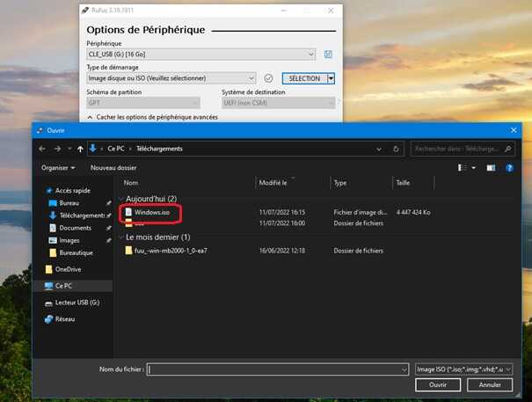532x402 pixels.
Task: Toggle the preview pane icon
Action: point(491,168)
